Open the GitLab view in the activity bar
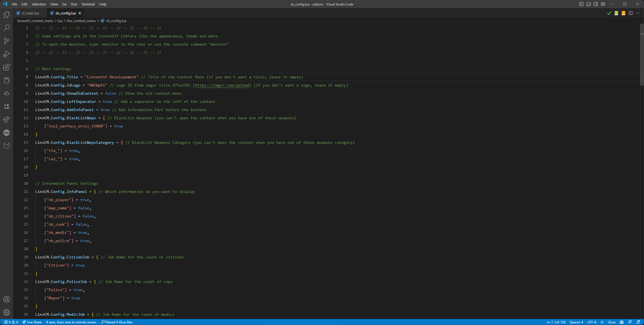The height and width of the screenshot is (325, 644). (7, 146)
